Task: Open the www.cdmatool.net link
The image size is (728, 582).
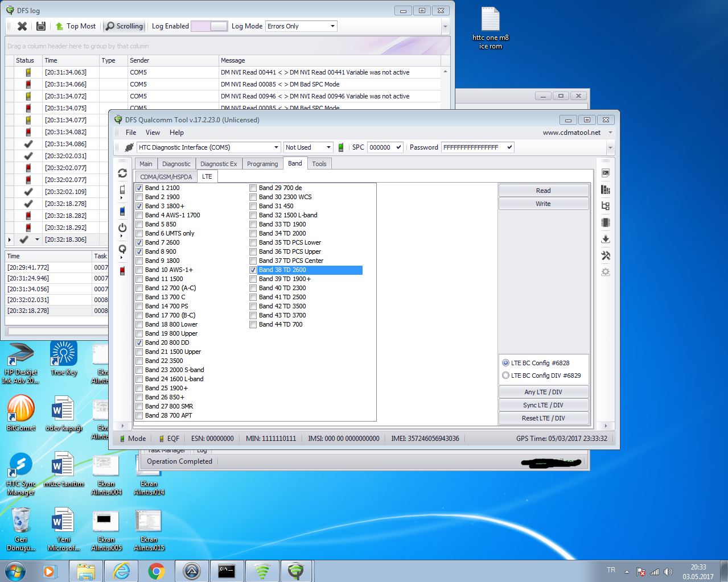Action: 571,133
